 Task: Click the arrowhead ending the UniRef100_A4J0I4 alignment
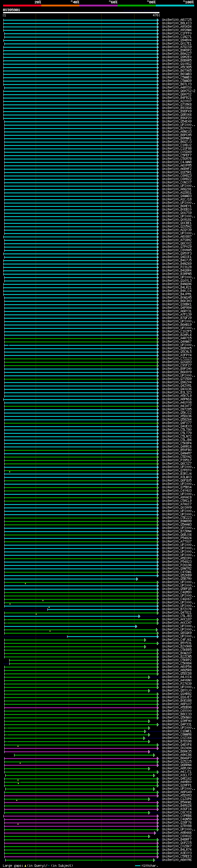pos(149,677)
